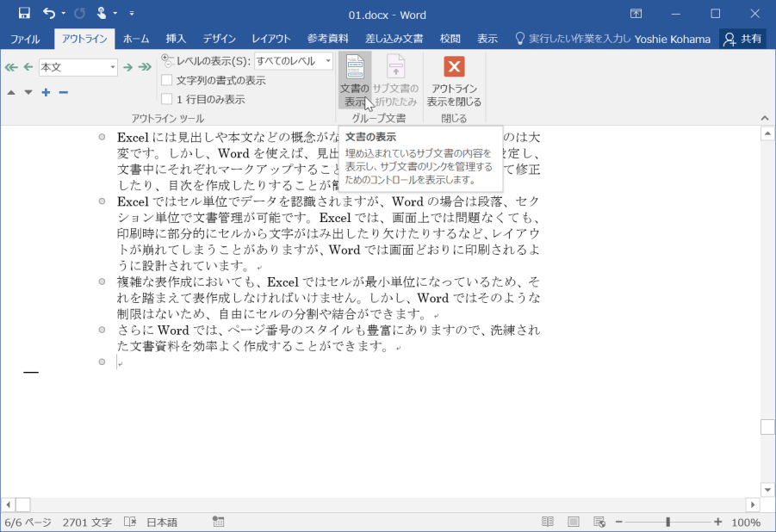Open the Touch/Mouse mode dropdown arrow

pyautogui.click(x=115, y=14)
